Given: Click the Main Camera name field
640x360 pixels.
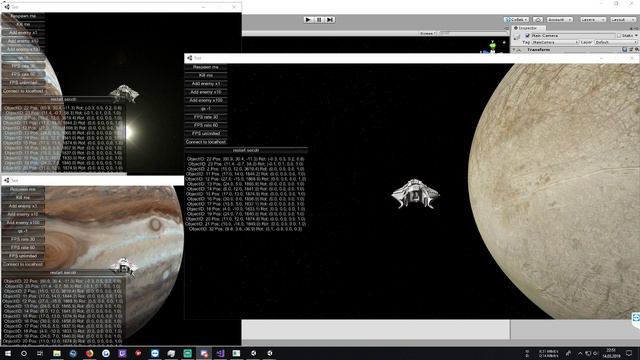Looking at the screenshot, I should pyautogui.click(x=573, y=36).
